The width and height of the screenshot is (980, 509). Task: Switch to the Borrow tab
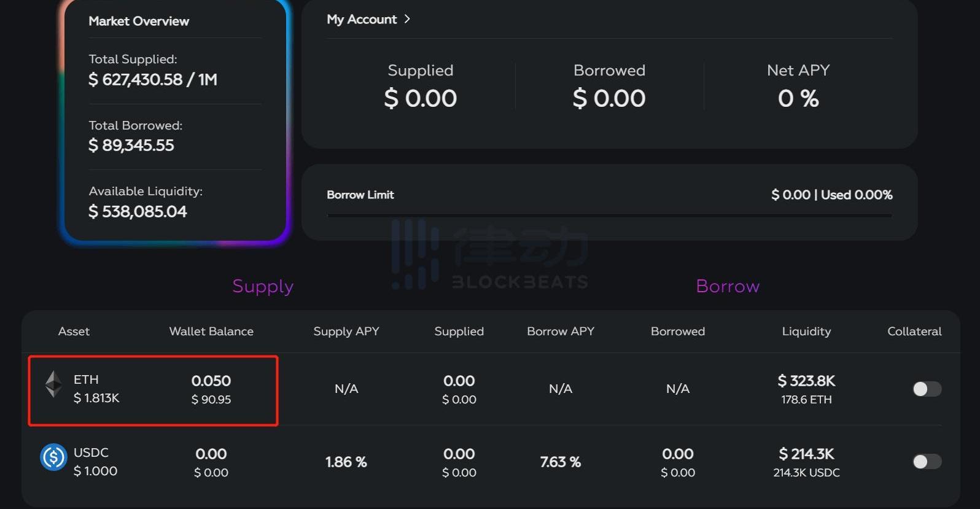pyautogui.click(x=728, y=286)
